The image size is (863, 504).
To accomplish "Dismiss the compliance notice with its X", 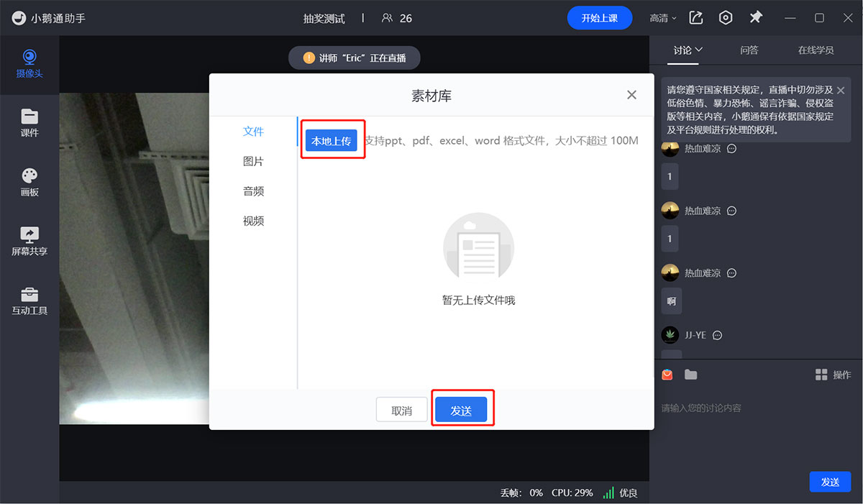I will point(840,91).
